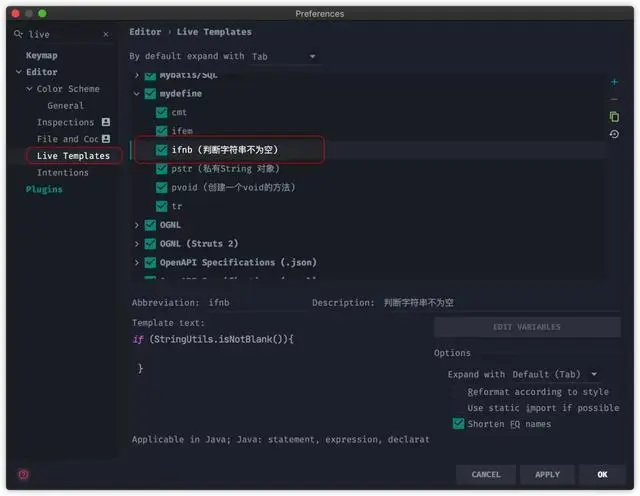Open Inspections settings page

[65, 122]
